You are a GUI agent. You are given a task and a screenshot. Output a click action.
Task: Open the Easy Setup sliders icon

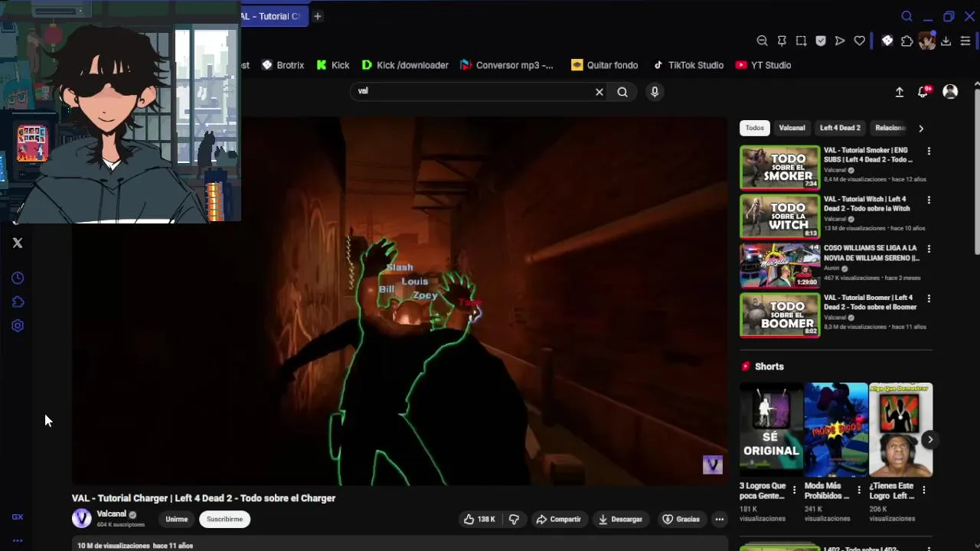click(965, 41)
